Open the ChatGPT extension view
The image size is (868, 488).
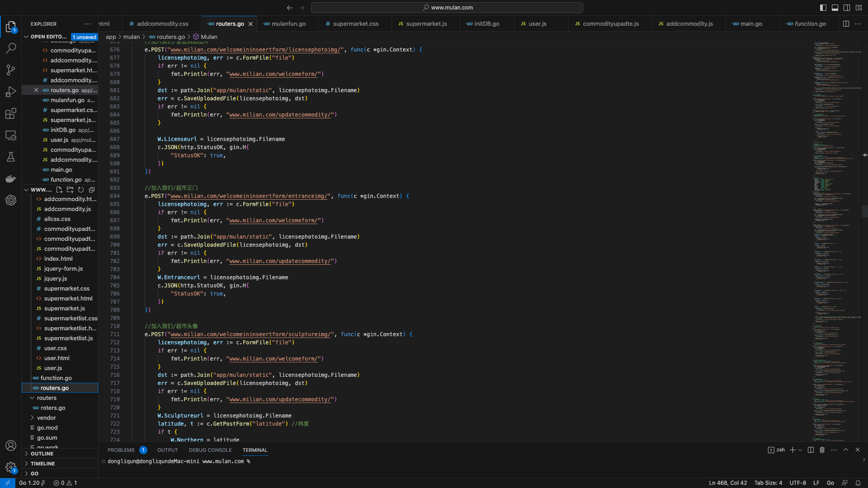[x=11, y=200]
